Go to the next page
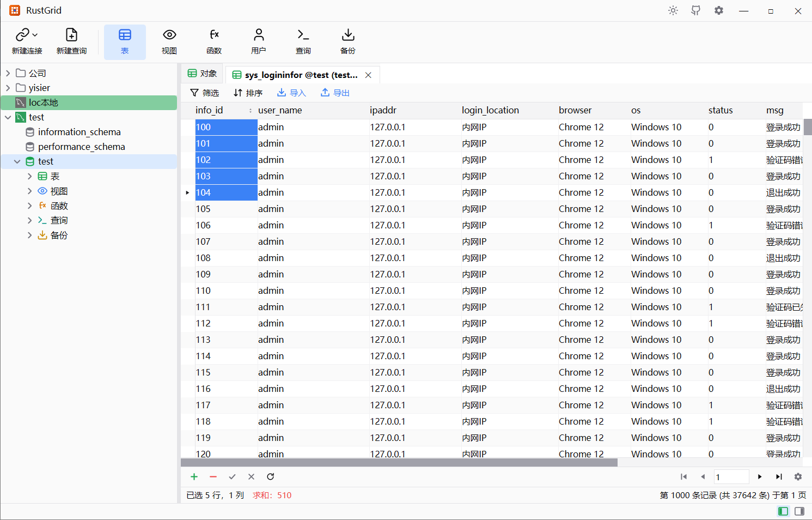812x520 pixels. pos(760,476)
